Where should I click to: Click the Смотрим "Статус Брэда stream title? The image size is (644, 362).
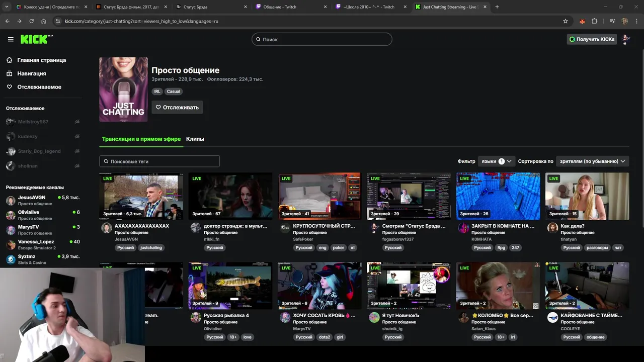coord(414,226)
